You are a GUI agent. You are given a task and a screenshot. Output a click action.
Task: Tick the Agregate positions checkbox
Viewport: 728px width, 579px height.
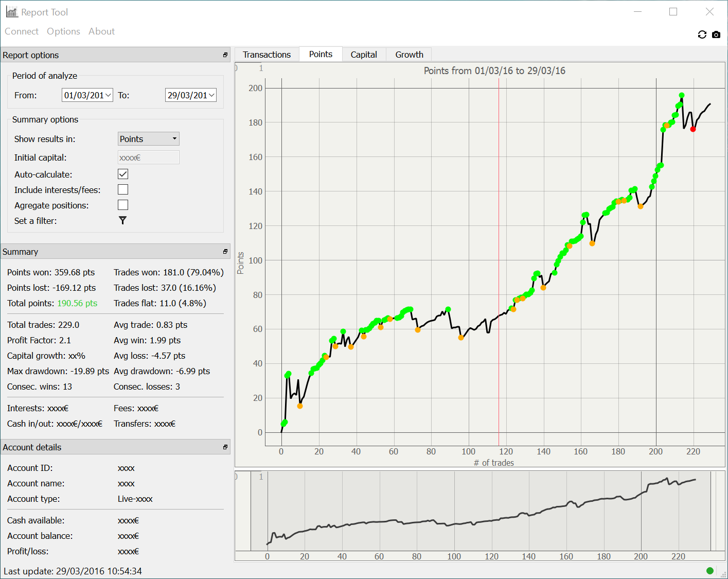[123, 205]
